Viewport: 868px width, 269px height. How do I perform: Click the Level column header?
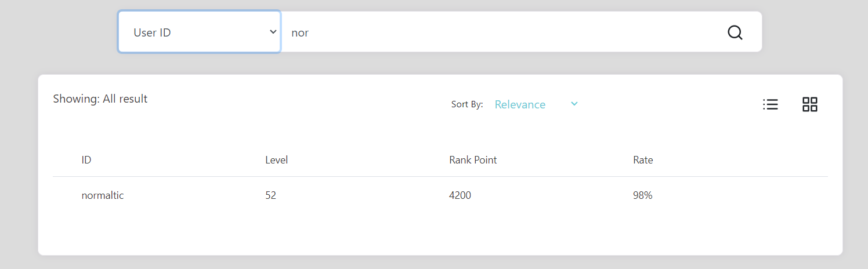coord(276,160)
